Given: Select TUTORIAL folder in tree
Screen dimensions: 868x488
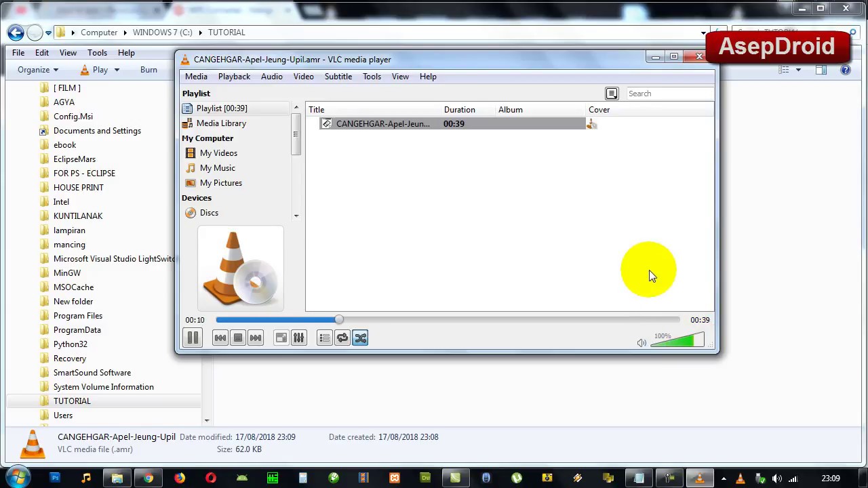Looking at the screenshot, I should [x=72, y=401].
